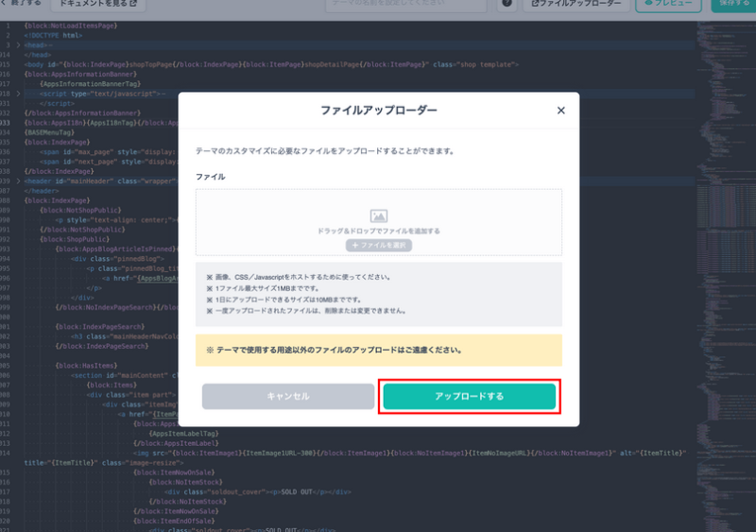Click the green アップロードする button
This screenshot has width=756, height=532.
click(x=469, y=397)
